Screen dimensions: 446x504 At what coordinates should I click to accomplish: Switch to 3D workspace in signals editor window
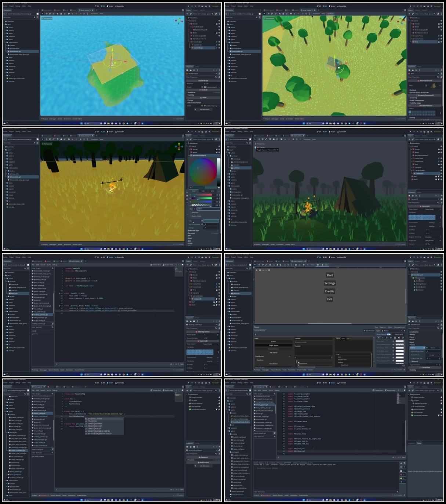[x=325, y=382]
